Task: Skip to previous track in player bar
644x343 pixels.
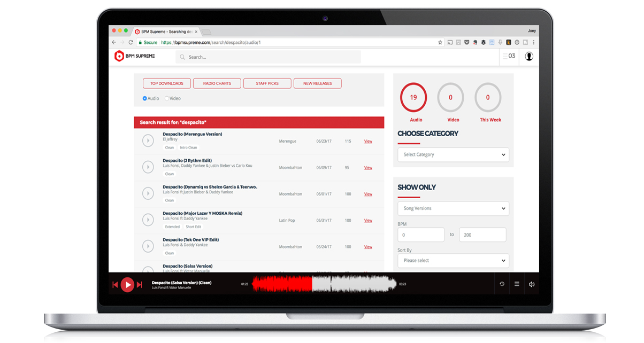Action: pyautogui.click(x=115, y=285)
